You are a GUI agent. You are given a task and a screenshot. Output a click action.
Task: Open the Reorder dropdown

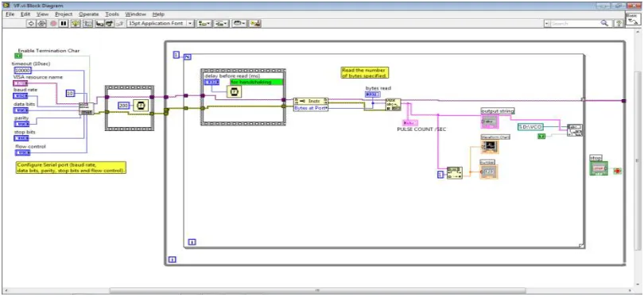point(239,23)
